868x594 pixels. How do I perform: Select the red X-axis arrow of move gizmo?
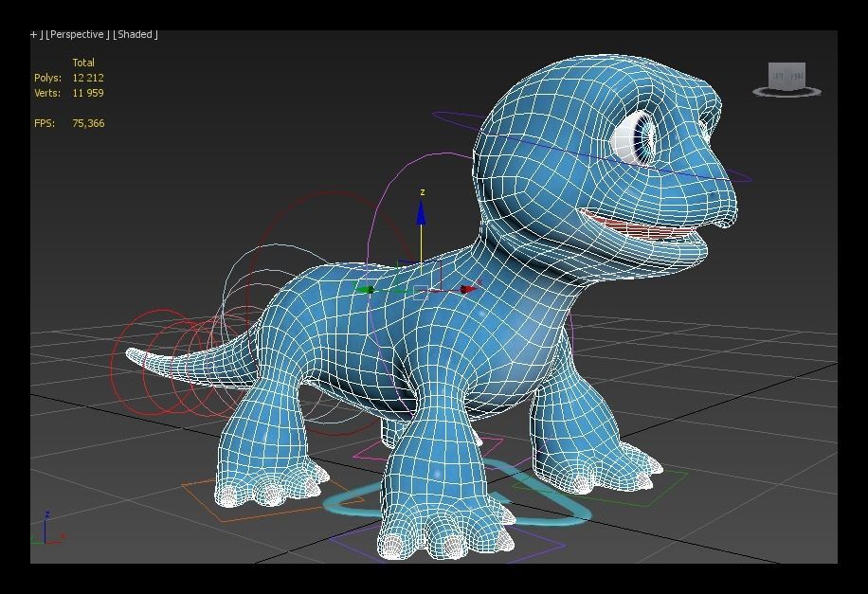click(468, 289)
